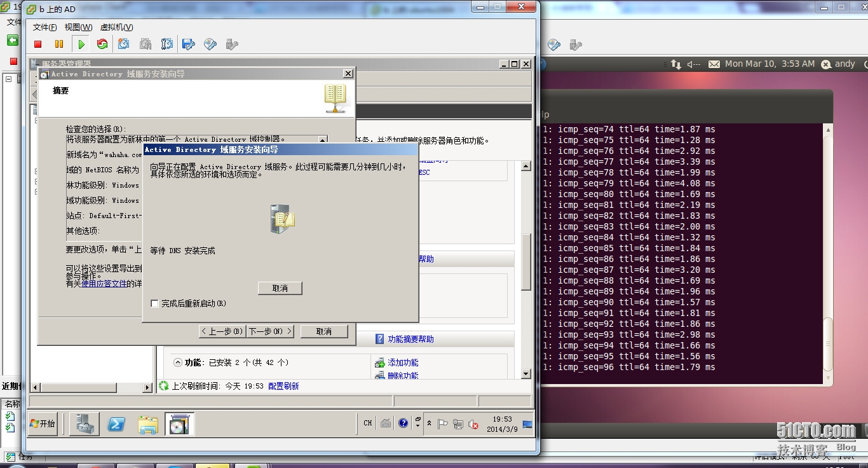Click 配置刷新 link
The height and width of the screenshot is (468, 868).
point(283,386)
